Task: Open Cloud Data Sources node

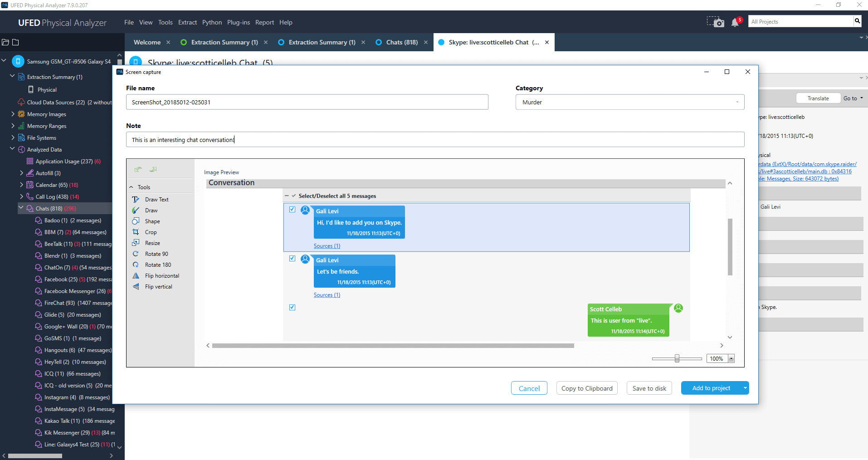Action: coord(64,103)
